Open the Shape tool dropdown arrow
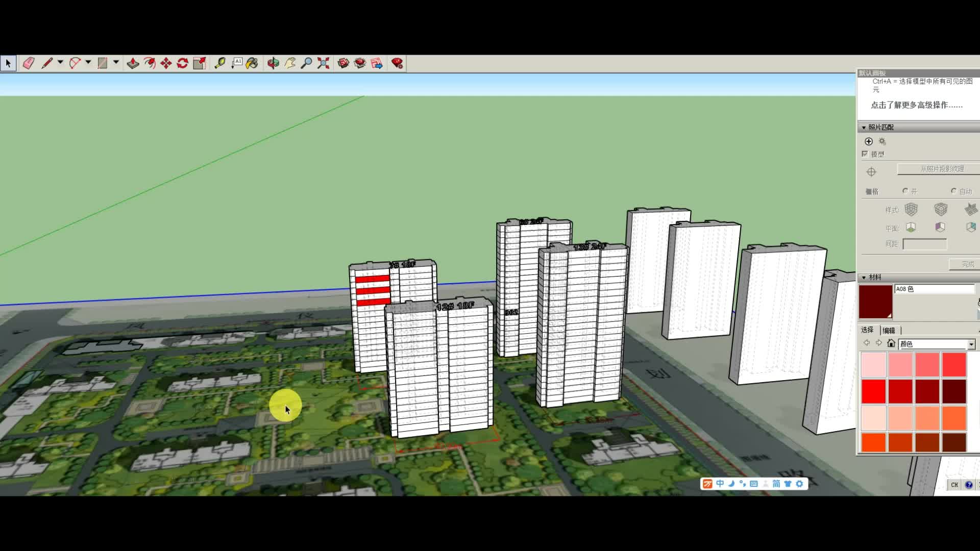The height and width of the screenshot is (551, 980). pos(116,62)
